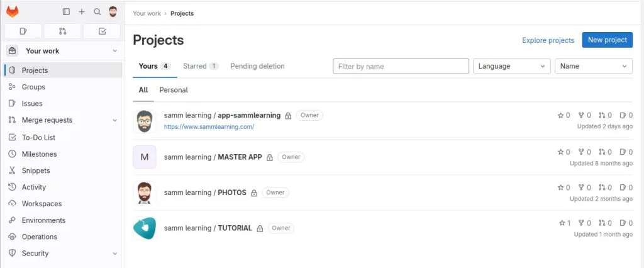Collapse the Your work section chevron
Viewport: 644px width, 268px height.
point(115,51)
